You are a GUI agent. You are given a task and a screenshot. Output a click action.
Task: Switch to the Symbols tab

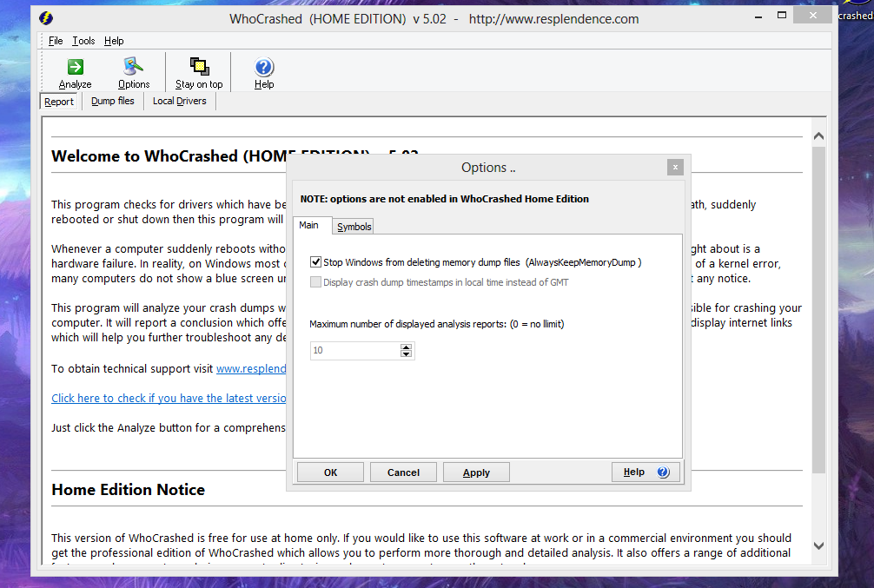354,227
